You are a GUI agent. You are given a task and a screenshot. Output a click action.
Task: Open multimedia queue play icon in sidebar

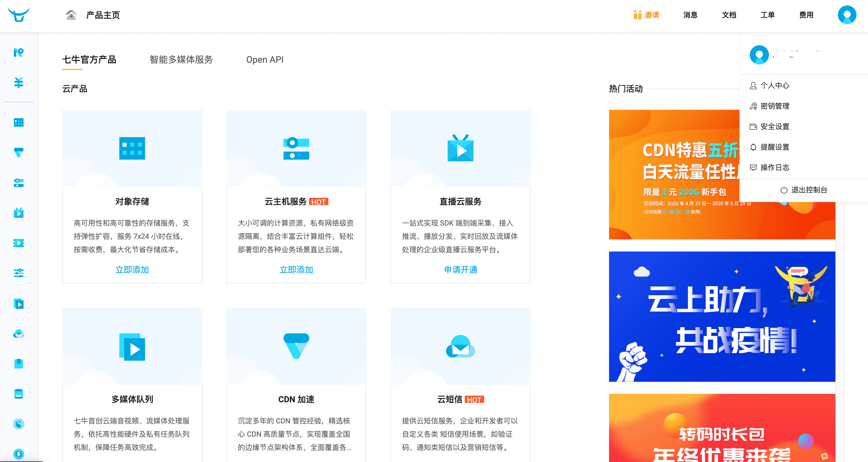[x=18, y=304]
